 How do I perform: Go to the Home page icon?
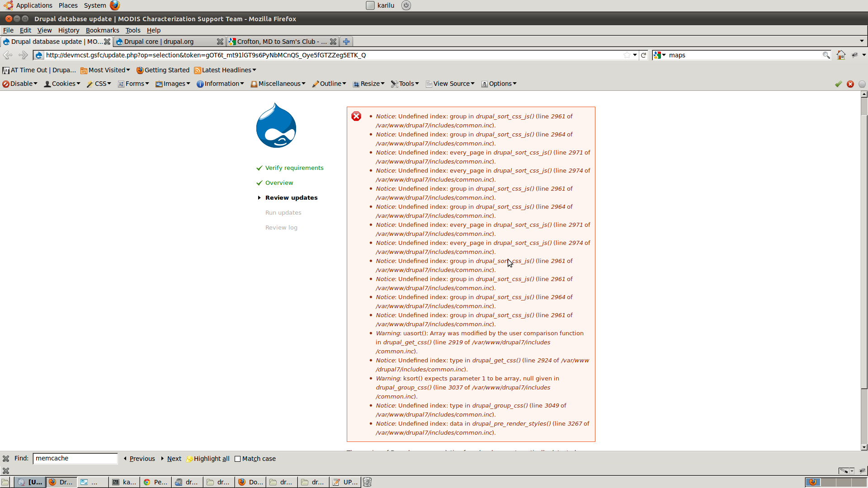tap(841, 55)
